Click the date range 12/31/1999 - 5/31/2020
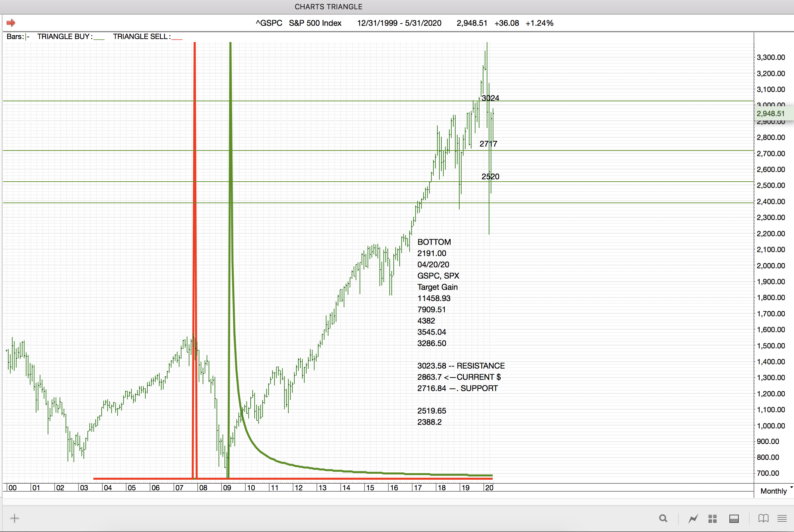Screen dimensions: 794x532 click(399, 23)
